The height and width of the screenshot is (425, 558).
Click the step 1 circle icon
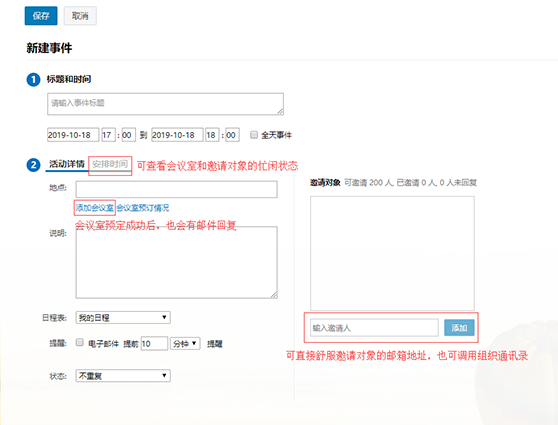pyautogui.click(x=33, y=79)
